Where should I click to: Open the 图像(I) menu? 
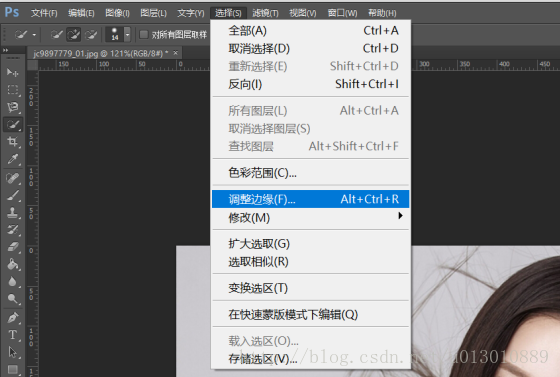point(117,13)
